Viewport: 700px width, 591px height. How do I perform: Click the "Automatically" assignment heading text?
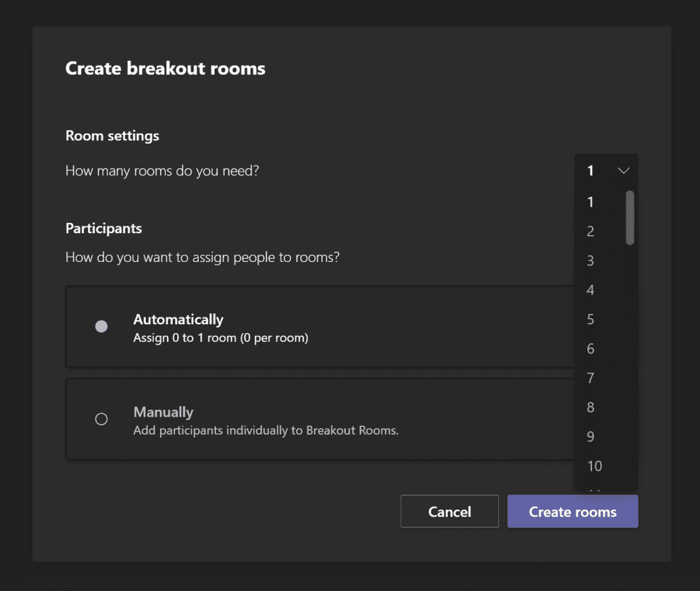pos(178,319)
